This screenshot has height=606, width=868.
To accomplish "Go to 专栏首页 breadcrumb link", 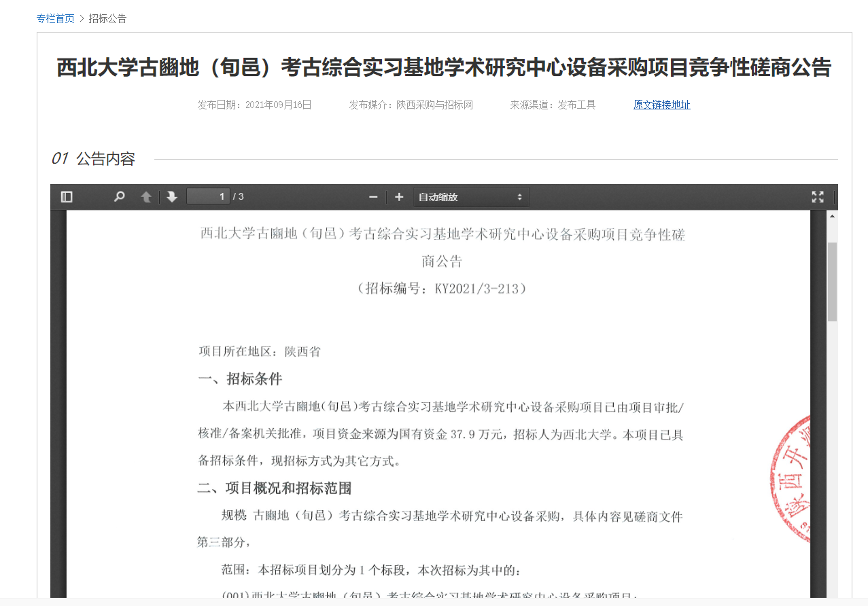I will pyautogui.click(x=56, y=18).
